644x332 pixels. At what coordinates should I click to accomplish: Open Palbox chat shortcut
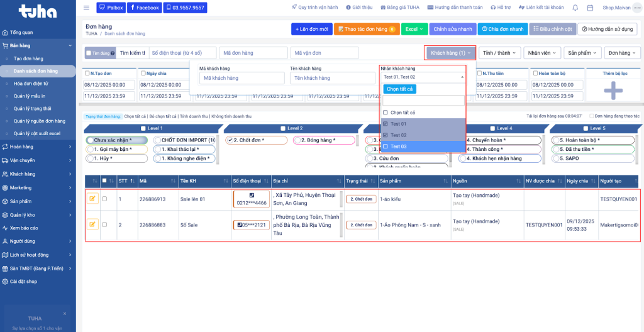[x=111, y=8]
